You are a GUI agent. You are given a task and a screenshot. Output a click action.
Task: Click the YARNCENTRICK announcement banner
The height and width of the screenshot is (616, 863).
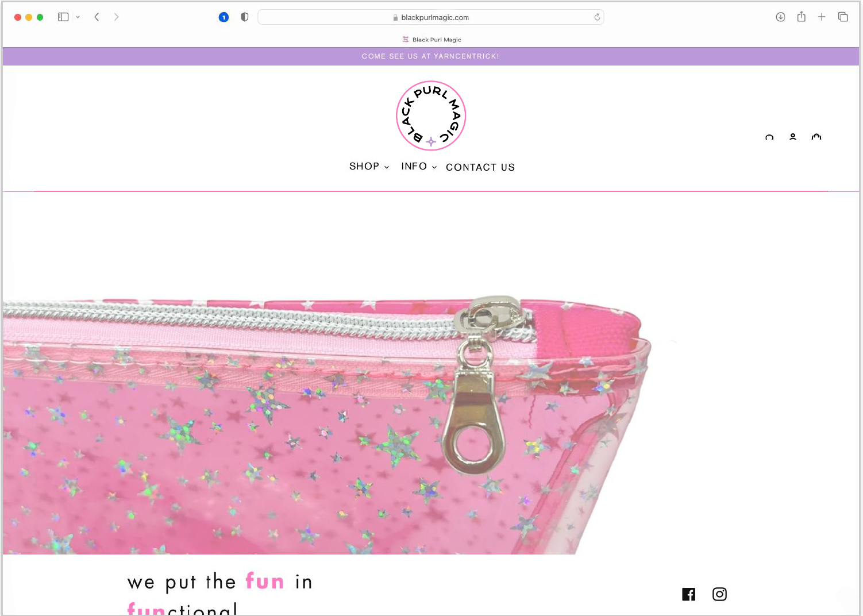click(x=431, y=56)
